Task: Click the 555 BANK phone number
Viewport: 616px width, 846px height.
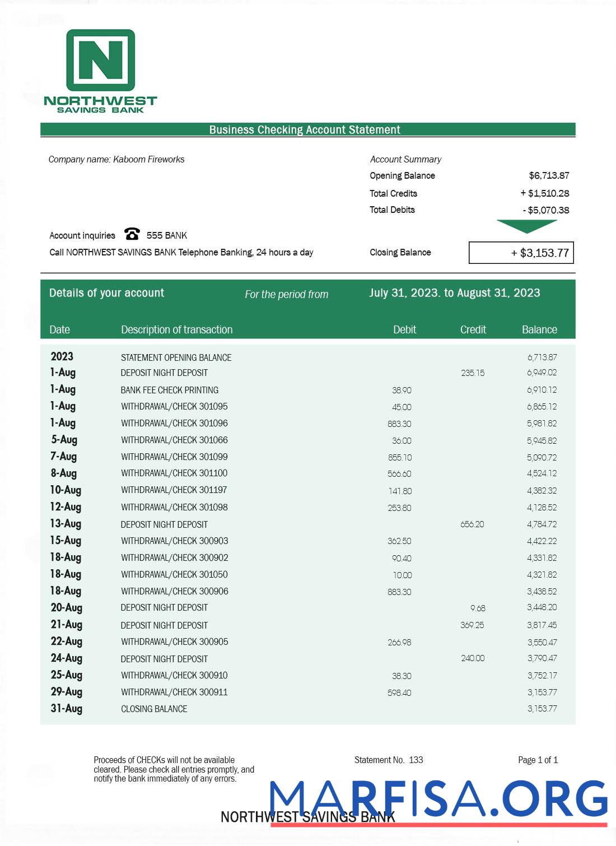Action: (166, 235)
